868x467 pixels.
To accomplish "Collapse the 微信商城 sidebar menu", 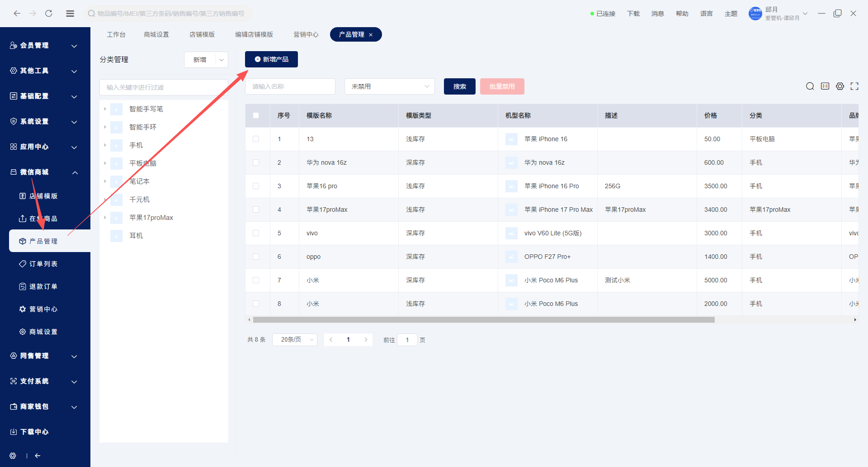I will [45, 172].
